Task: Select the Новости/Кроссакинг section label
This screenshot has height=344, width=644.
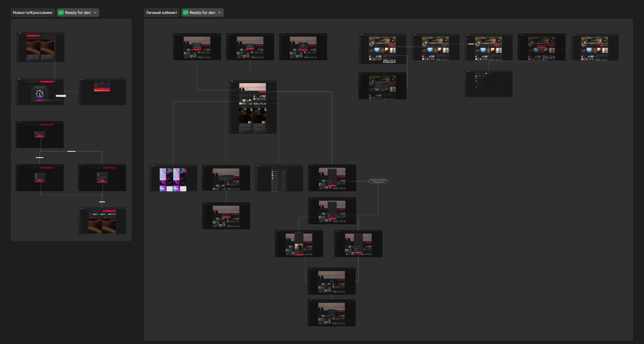Action: (33, 13)
